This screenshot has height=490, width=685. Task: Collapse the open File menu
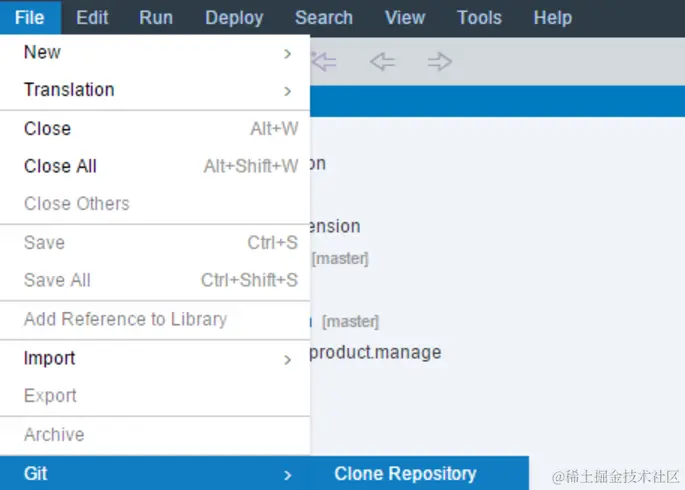[30, 18]
